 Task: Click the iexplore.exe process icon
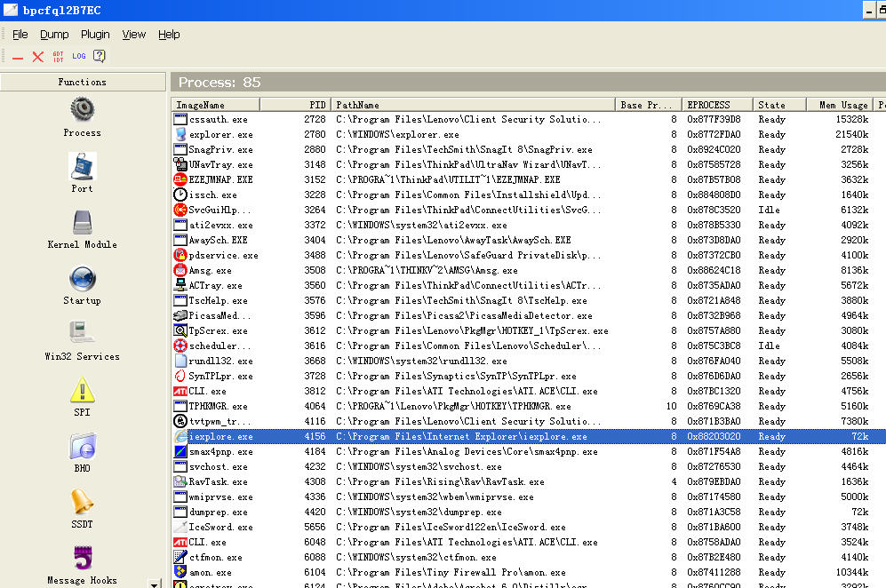[180, 436]
